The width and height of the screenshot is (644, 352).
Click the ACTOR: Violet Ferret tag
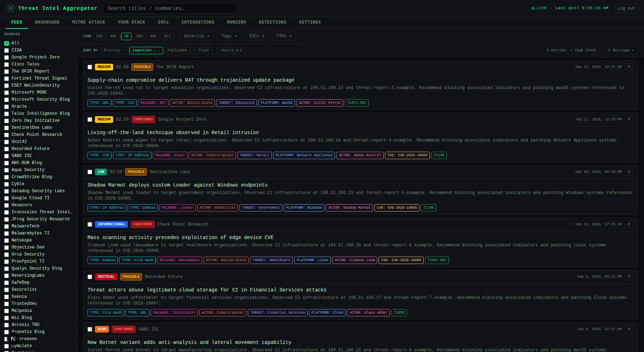coord(320,103)
